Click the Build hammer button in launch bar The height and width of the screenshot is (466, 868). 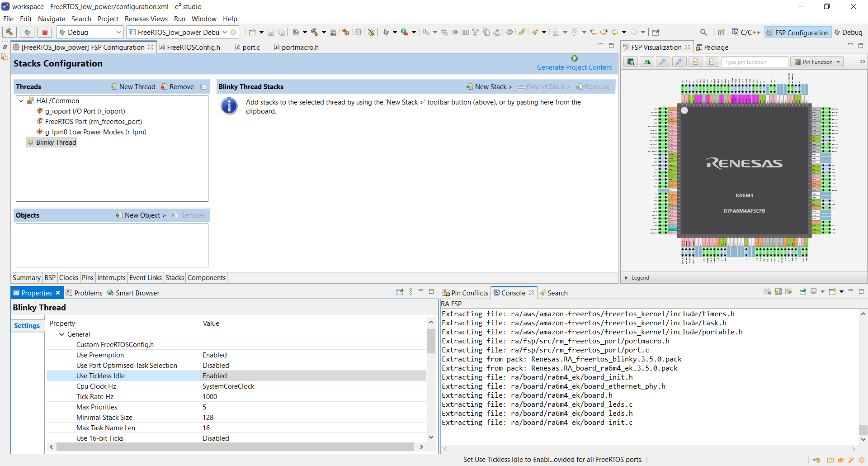[9, 32]
